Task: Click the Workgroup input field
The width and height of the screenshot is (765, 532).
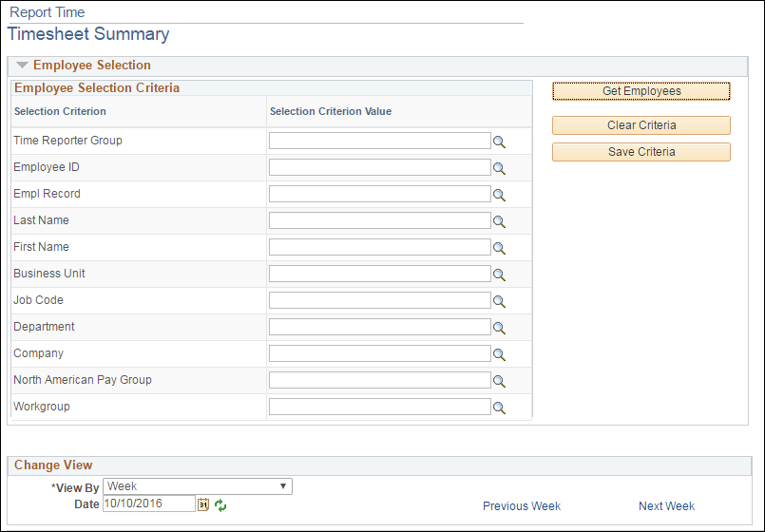Action: click(379, 407)
